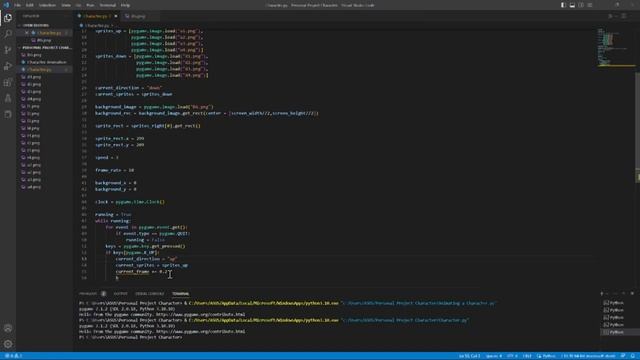Toggle the secondary sidebar layout icon
Image resolution: width=640 pixels, height=360 pixels.
pyautogui.click(x=581, y=5)
